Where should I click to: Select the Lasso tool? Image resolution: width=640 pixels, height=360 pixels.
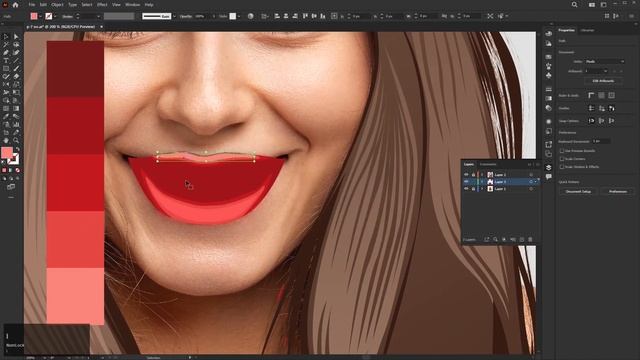(x=16, y=44)
